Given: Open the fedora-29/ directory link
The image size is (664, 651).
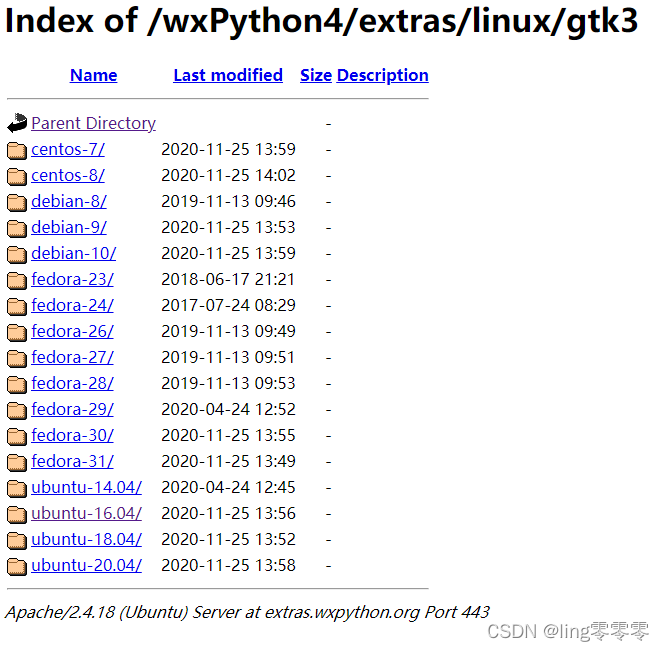Looking at the screenshot, I should [x=72, y=410].
